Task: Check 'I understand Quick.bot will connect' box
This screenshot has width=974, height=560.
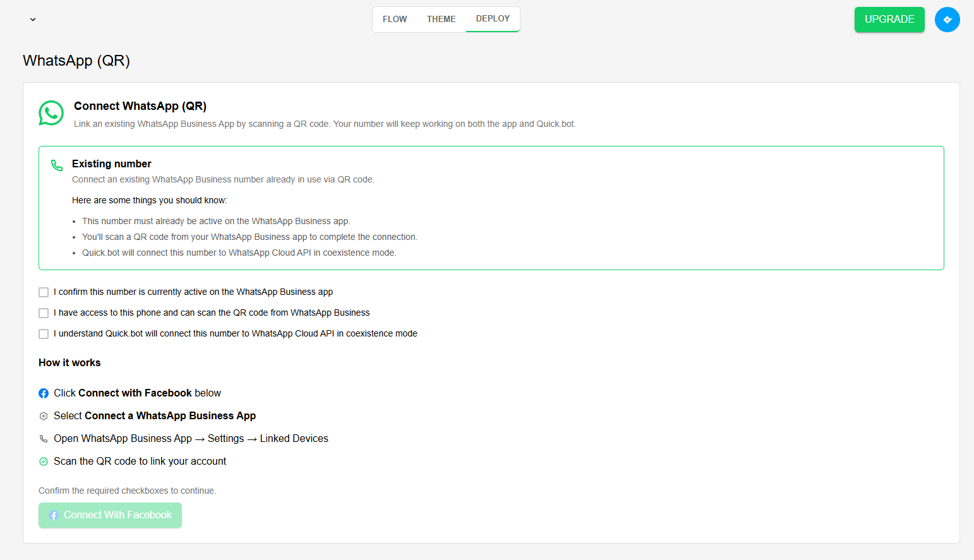Action: tap(44, 334)
